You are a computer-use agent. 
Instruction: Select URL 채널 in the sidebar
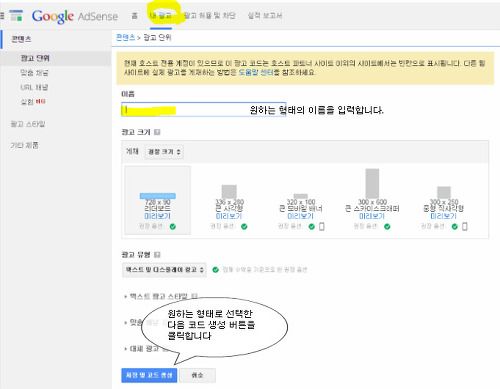(x=34, y=87)
